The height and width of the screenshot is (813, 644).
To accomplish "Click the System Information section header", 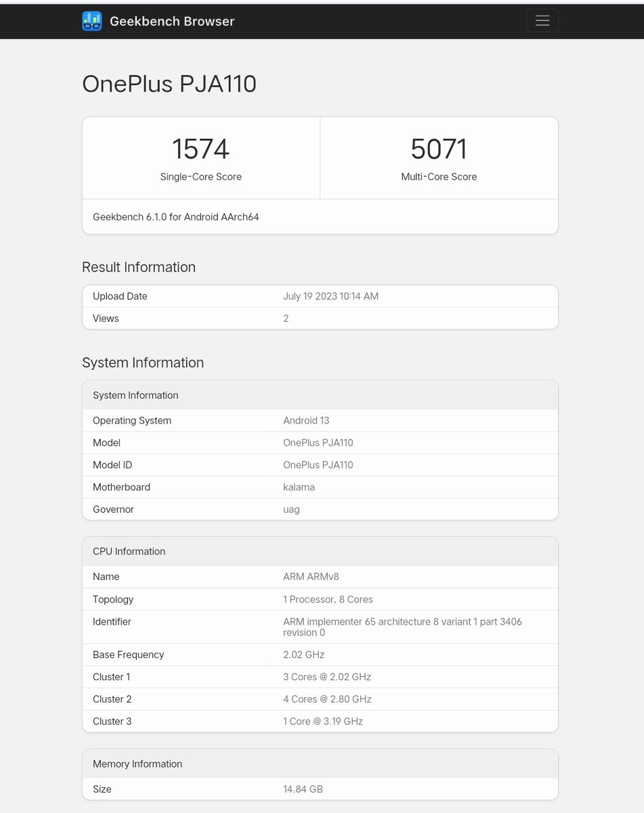I will 135,395.
